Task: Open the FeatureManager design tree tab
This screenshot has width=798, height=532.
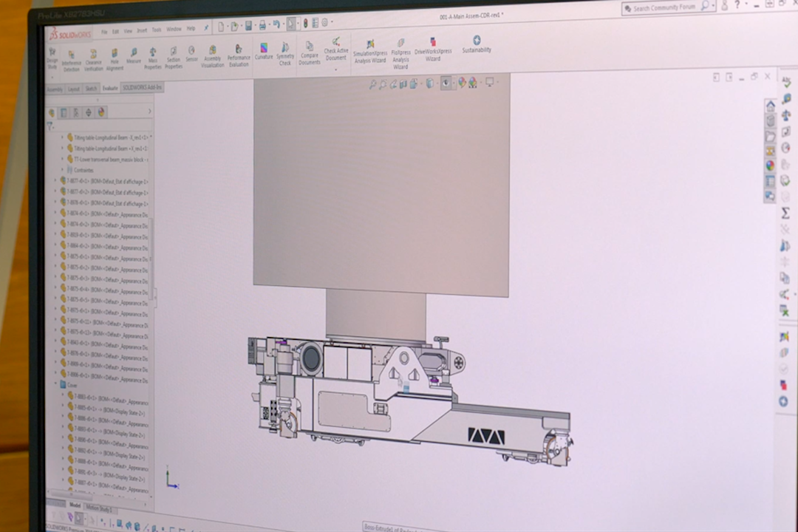Action: (x=52, y=113)
